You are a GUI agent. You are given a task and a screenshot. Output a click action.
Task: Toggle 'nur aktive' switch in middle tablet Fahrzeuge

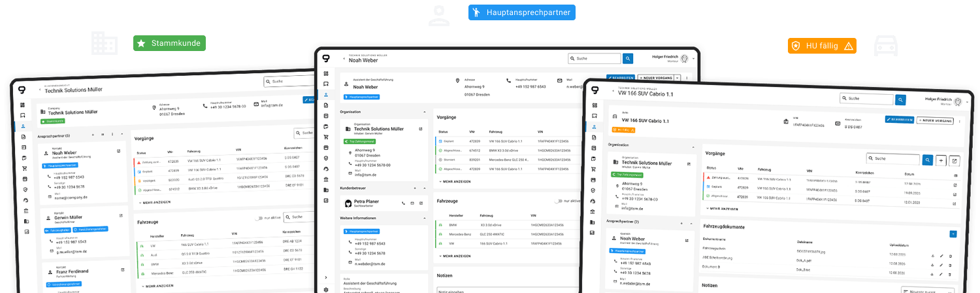558,201
